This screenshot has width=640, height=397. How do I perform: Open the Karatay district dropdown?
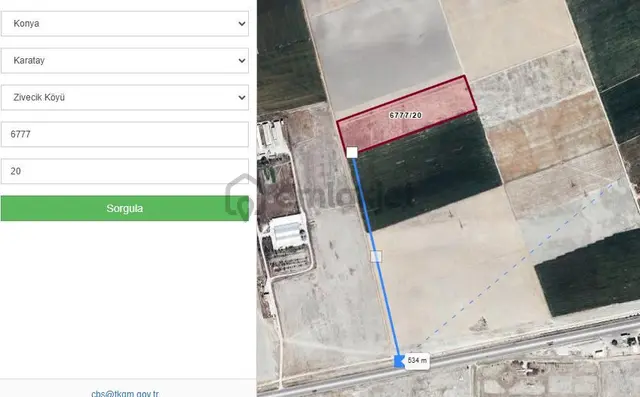pyautogui.click(x=124, y=60)
